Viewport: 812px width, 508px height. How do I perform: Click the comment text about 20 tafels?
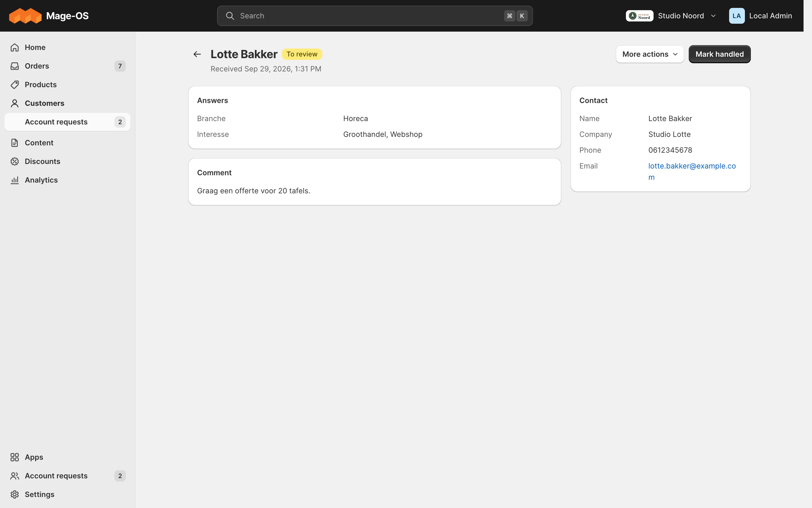click(253, 191)
